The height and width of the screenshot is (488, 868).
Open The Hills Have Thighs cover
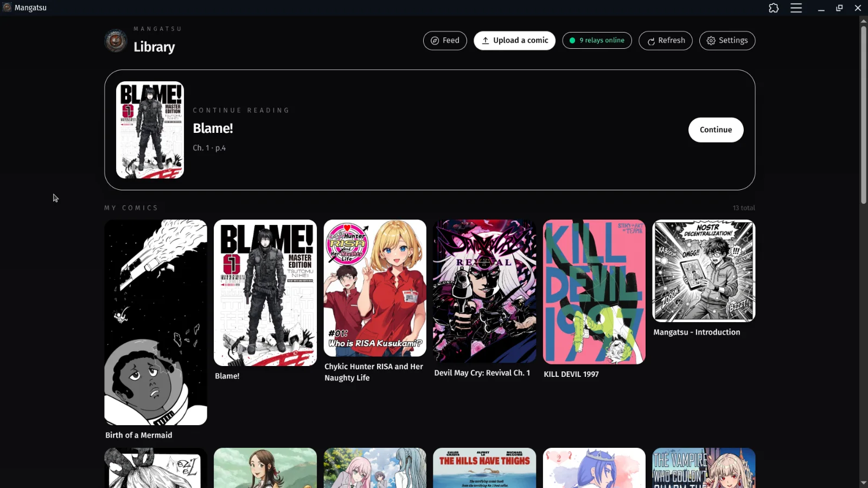click(x=484, y=468)
